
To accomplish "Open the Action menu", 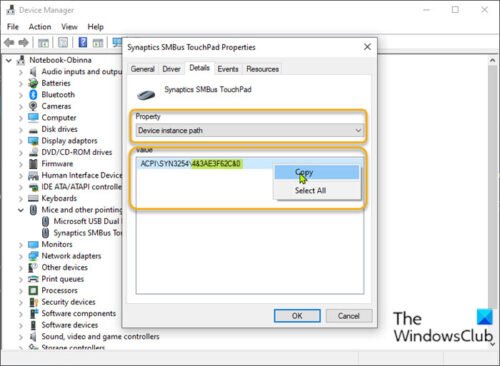I will click(x=40, y=27).
